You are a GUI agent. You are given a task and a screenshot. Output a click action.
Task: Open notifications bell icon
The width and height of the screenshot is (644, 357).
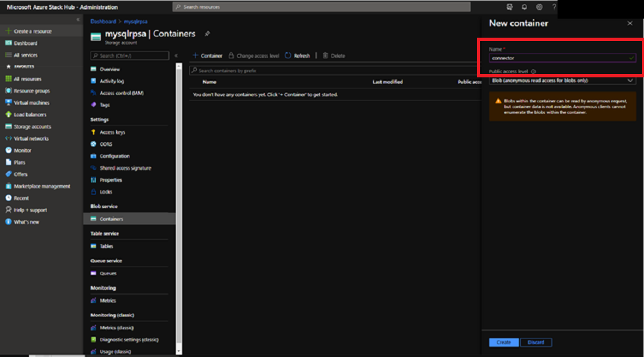524,7
